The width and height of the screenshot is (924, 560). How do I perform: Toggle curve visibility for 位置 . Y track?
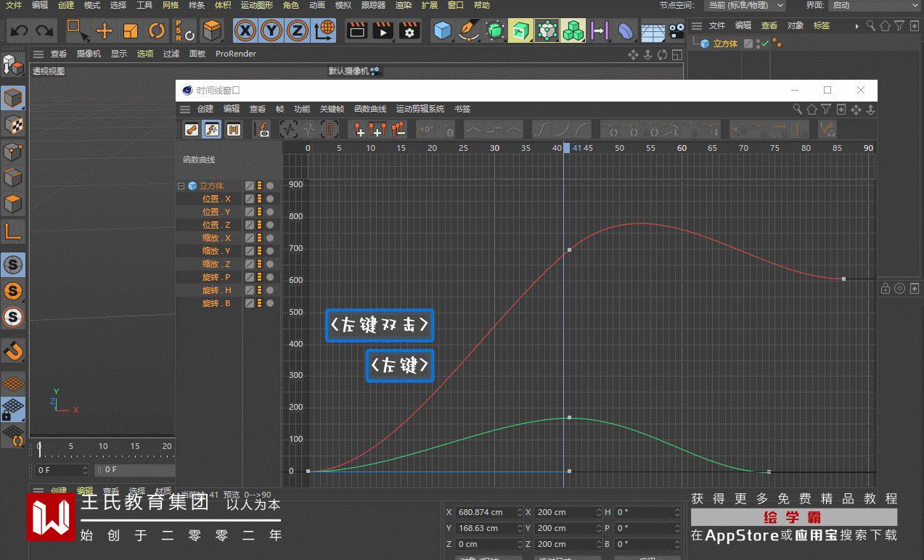tap(250, 212)
